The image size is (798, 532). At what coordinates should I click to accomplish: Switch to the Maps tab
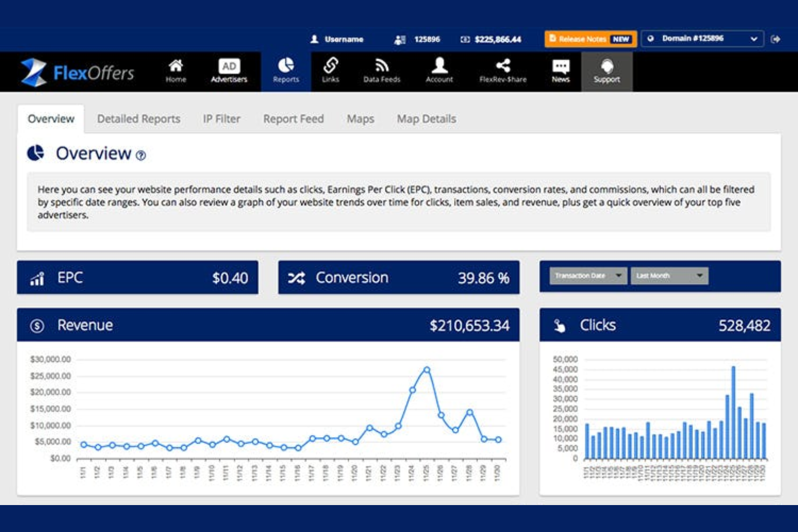[x=360, y=119]
